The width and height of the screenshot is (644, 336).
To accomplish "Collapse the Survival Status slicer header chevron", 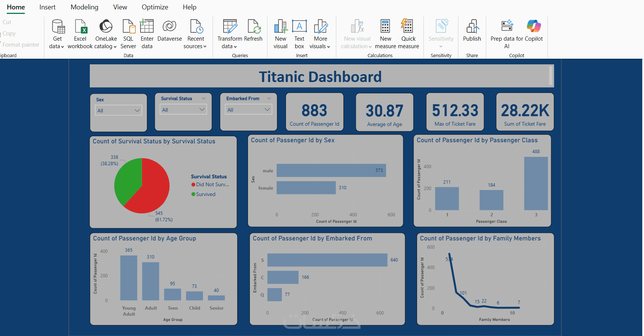I will tap(204, 99).
